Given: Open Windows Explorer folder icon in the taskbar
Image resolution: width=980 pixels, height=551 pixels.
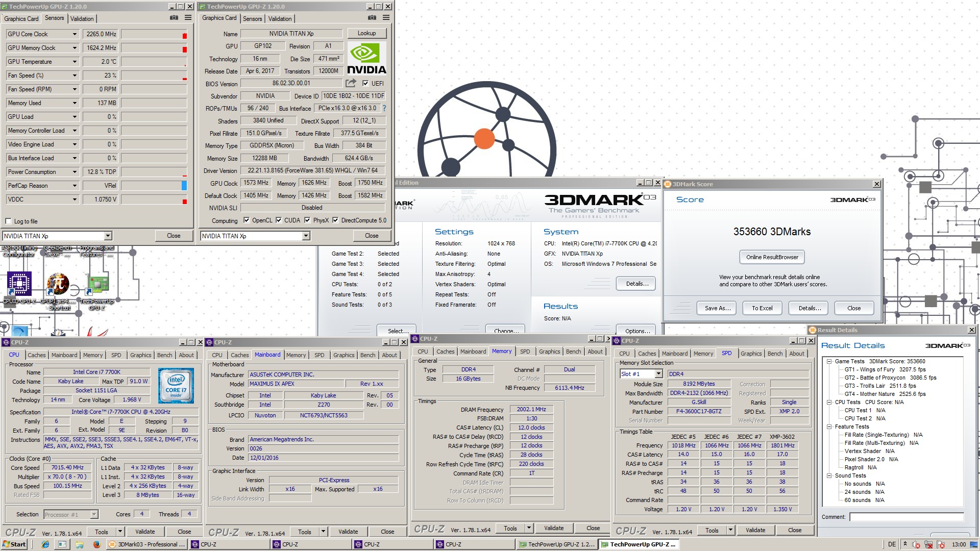Looking at the screenshot, I should (x=79, y=544).
